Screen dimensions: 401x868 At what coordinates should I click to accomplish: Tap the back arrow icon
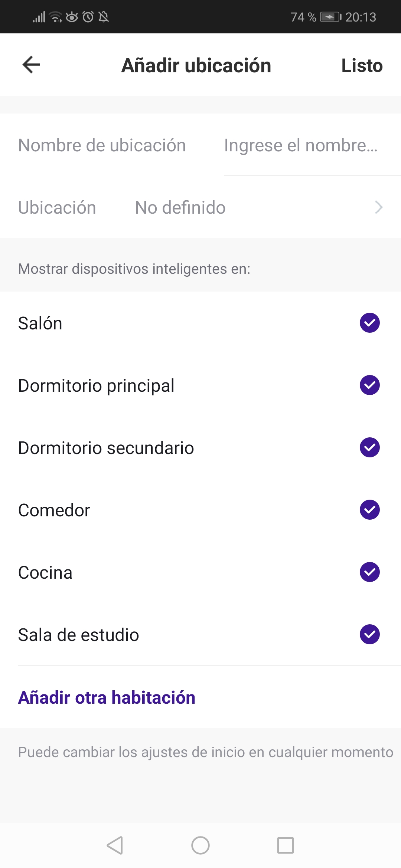pos(31,65)
